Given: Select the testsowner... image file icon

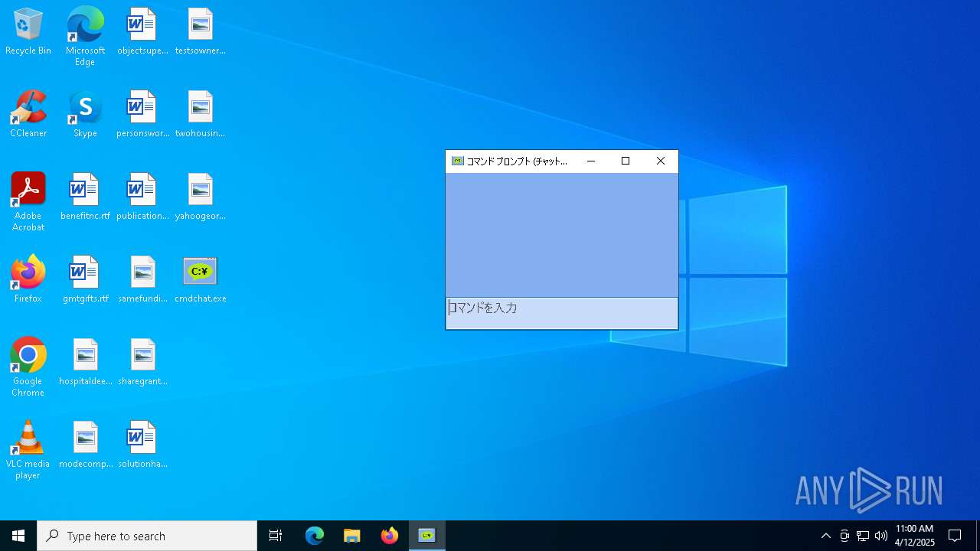Looking at the screenshot, I should (x=200, y=32).
